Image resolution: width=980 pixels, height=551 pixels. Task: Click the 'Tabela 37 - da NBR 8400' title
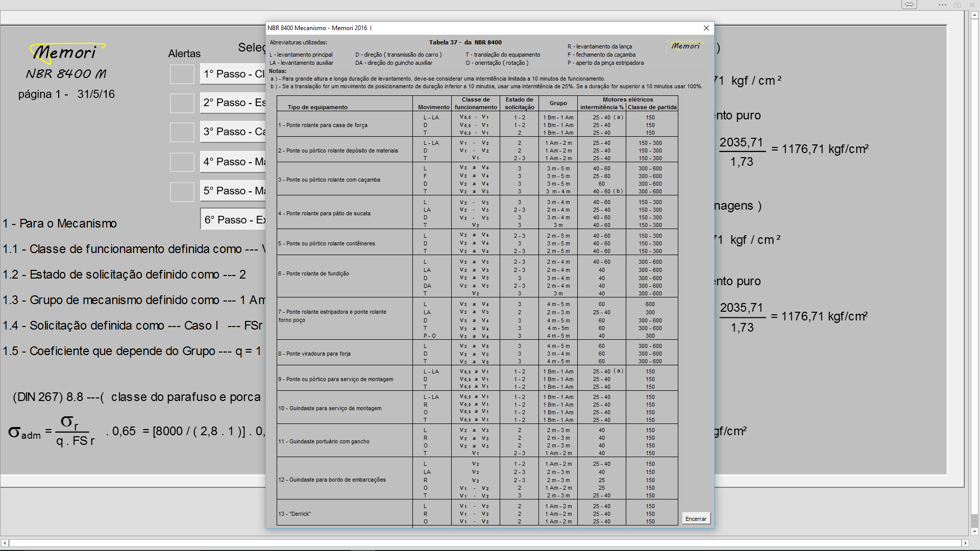[465, 42]
